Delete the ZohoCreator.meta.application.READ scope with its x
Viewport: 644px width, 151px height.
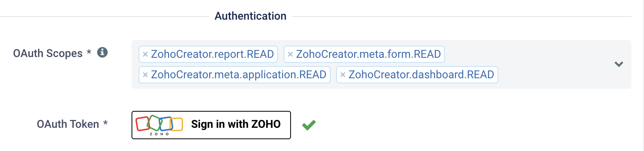145,75
